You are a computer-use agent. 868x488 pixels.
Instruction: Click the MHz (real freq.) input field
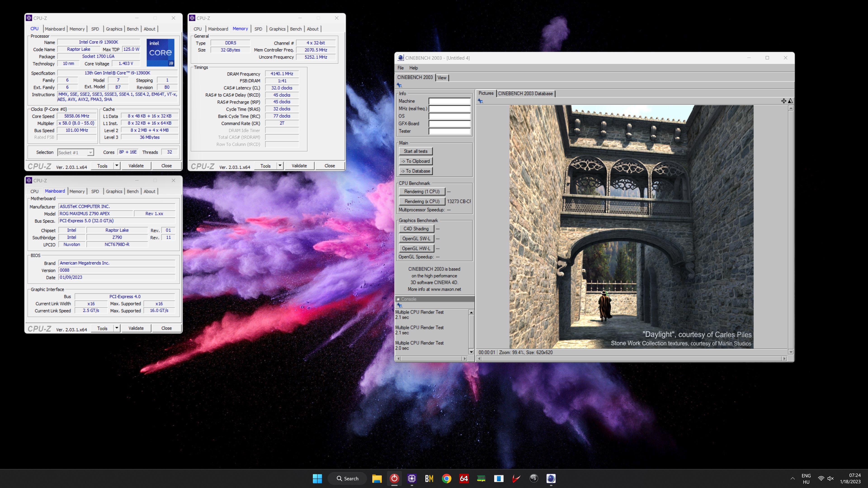pyautogui.click(x=450, y=108)
